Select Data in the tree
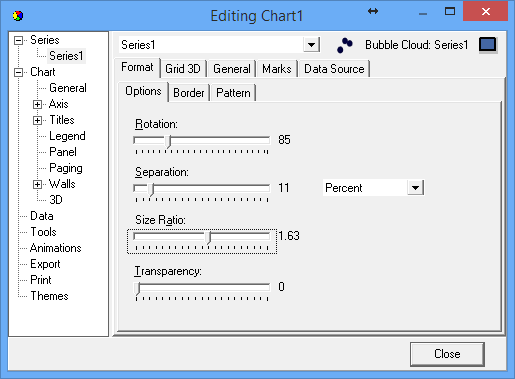This screenshot has width=515, height=379. click(x=42, y=216)
